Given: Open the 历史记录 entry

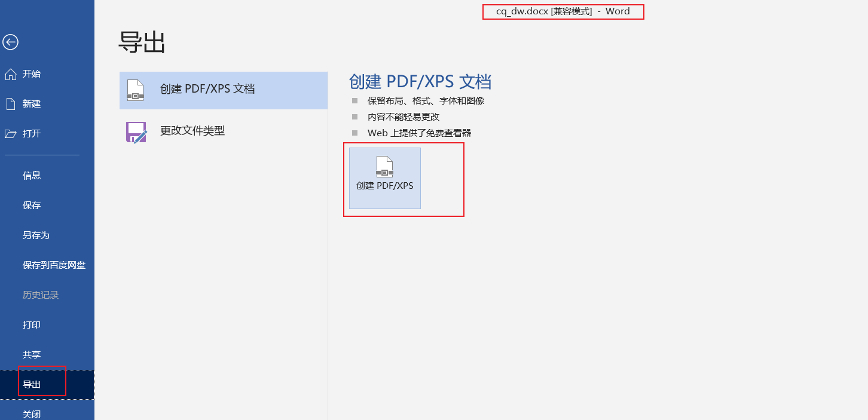Looking at the screenshot, I should point(47,295).
